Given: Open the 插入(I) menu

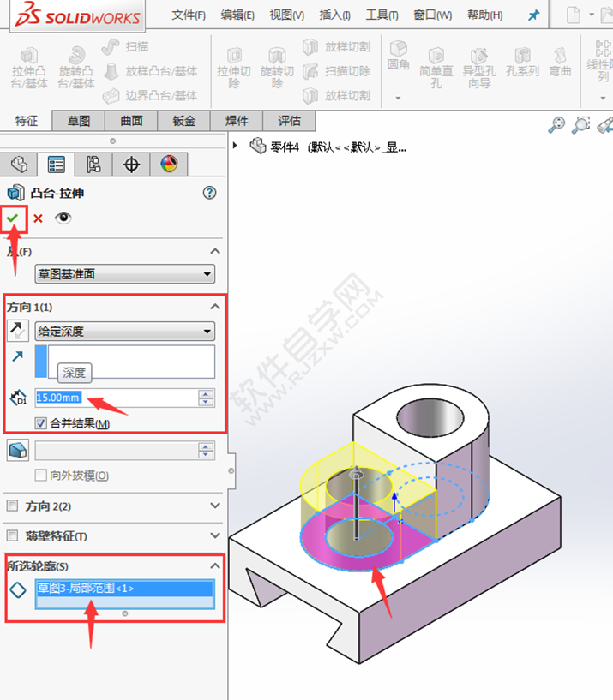Looking at the screenshot, I should coord(334,15).
